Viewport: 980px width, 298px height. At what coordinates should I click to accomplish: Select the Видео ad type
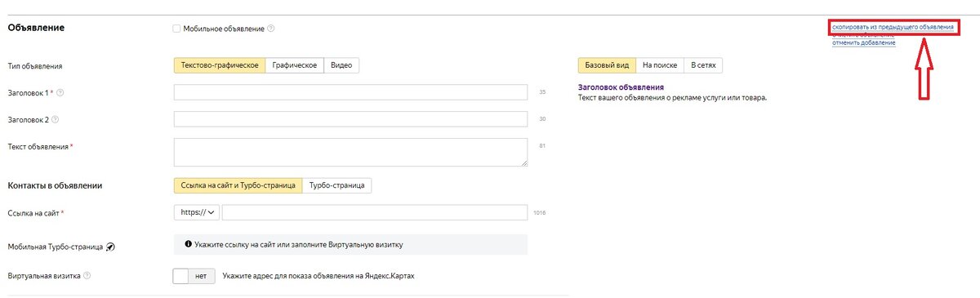[341, 65]
